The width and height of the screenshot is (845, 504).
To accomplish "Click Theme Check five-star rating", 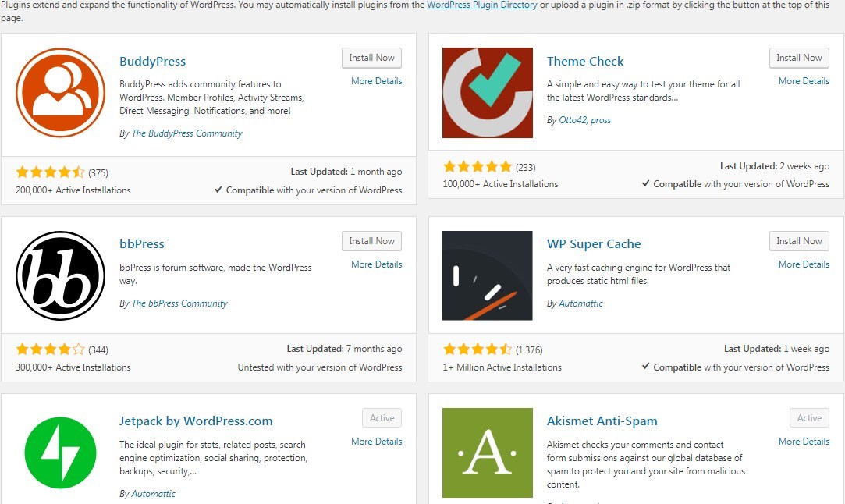I will pos(478,165).
